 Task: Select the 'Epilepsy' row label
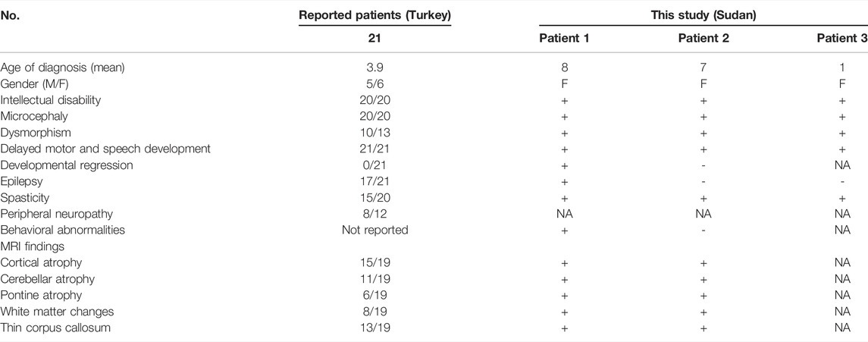tap(21, 181)
